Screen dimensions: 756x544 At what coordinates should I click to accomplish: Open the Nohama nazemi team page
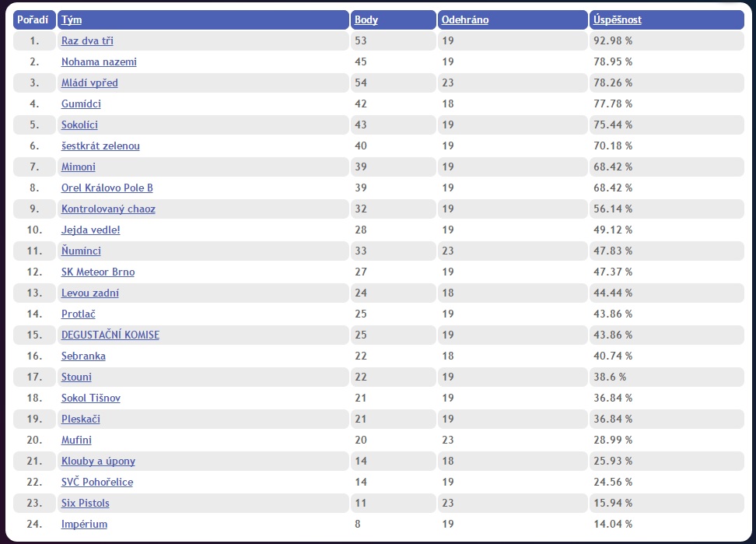point(99,61)
